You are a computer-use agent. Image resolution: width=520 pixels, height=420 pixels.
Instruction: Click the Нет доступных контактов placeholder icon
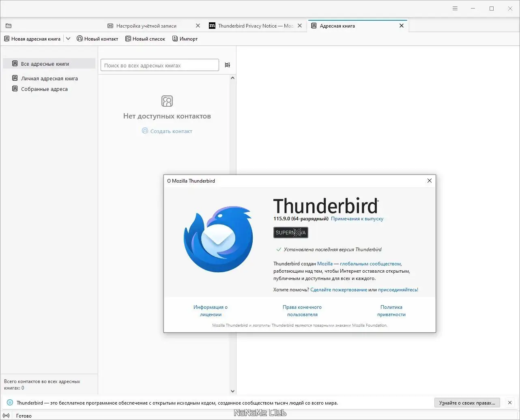167,101
